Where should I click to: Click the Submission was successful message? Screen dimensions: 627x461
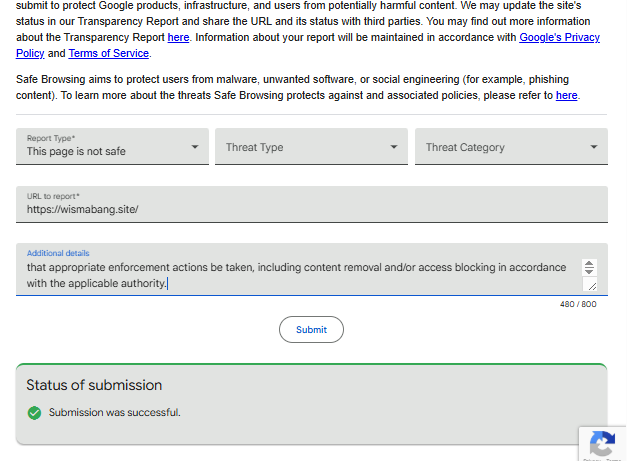click(x=115, y=412)
